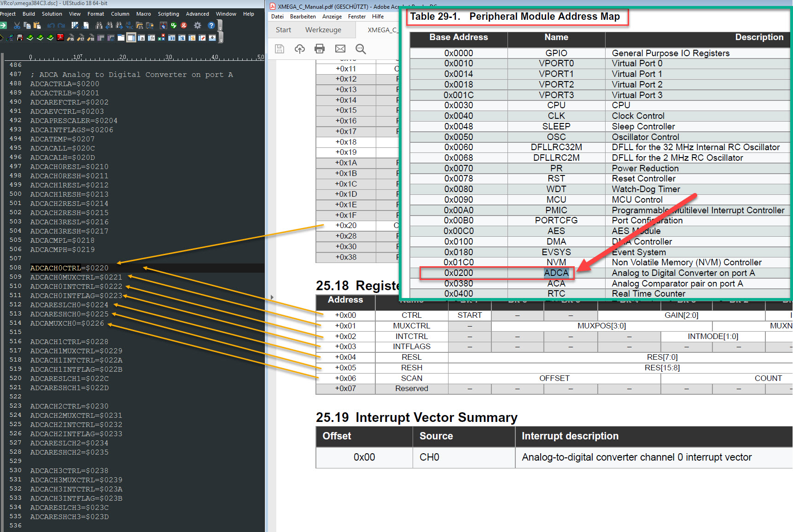Click the MUXCTRL cell in register table
This screenshot has height=532, width=793.
(412, 326)
